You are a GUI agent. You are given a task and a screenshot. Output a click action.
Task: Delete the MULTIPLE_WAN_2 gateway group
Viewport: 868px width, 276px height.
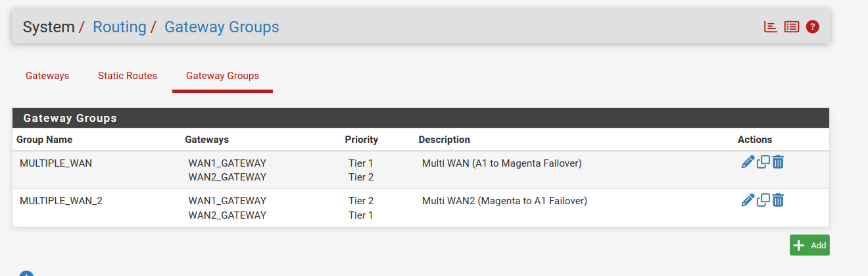778,200
